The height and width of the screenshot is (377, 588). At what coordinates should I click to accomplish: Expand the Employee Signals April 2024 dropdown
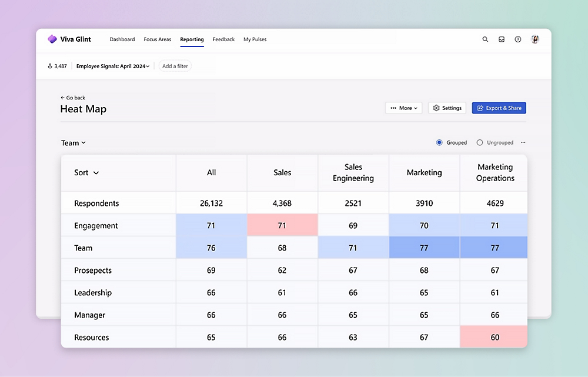(112, 66)
